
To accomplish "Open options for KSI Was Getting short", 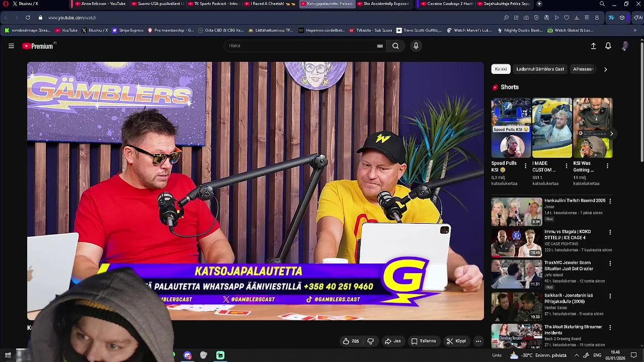I will click(x=607, y=166).
